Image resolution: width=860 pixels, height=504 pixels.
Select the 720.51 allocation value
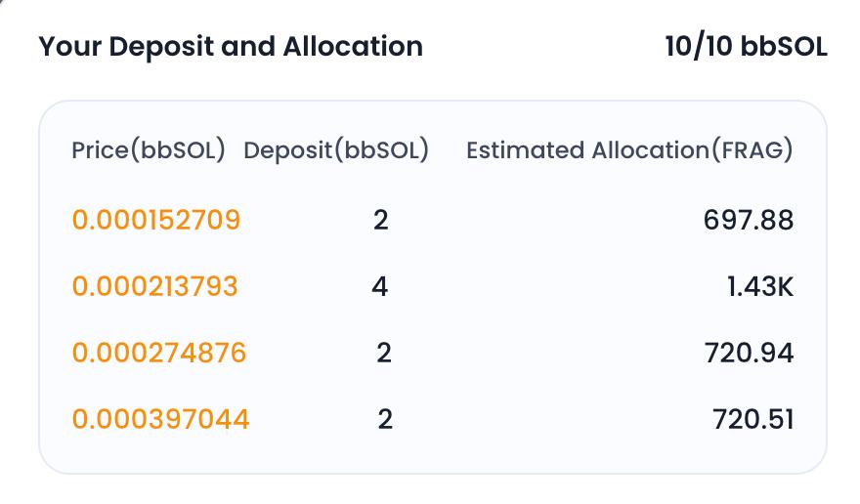[753, 419]
